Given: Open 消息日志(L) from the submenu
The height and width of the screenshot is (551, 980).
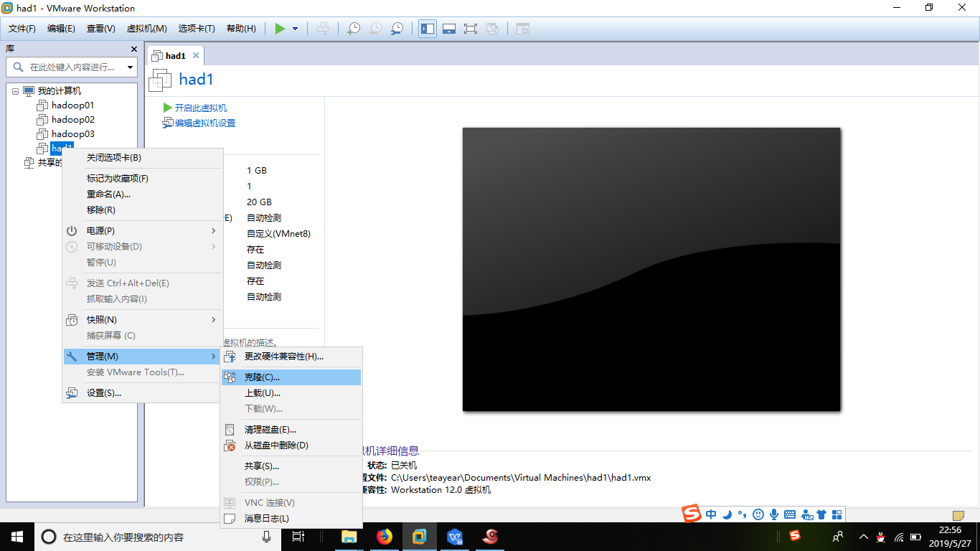Looking at the screenshot, I should (291, 519).
